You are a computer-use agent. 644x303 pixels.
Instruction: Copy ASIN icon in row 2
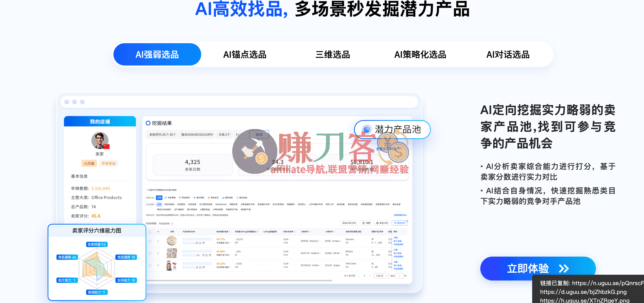203,255
